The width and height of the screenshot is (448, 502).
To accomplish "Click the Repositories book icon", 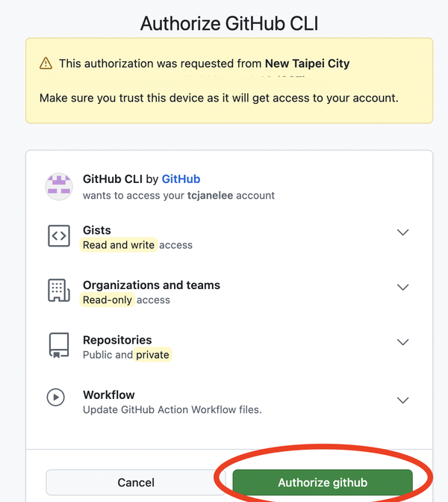I will (x=58, y=345).
